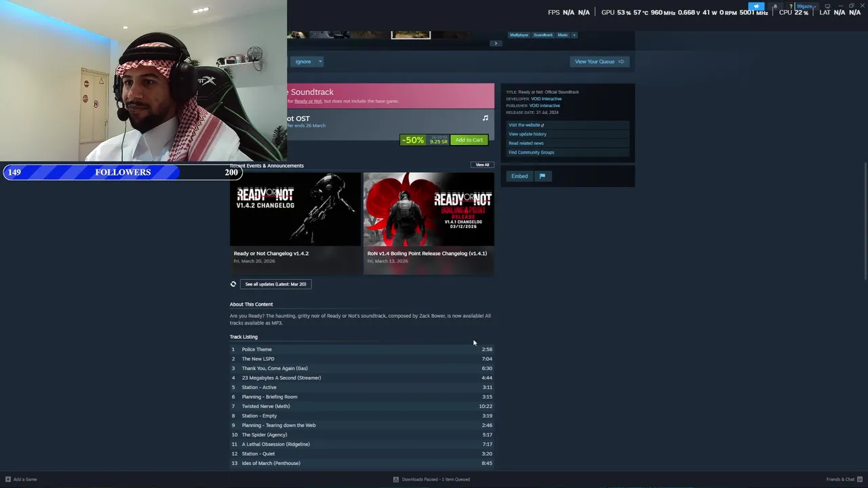Click the Add a Game plus icon
Viewport: 868px width, 488px height.
tap(8, 479)
